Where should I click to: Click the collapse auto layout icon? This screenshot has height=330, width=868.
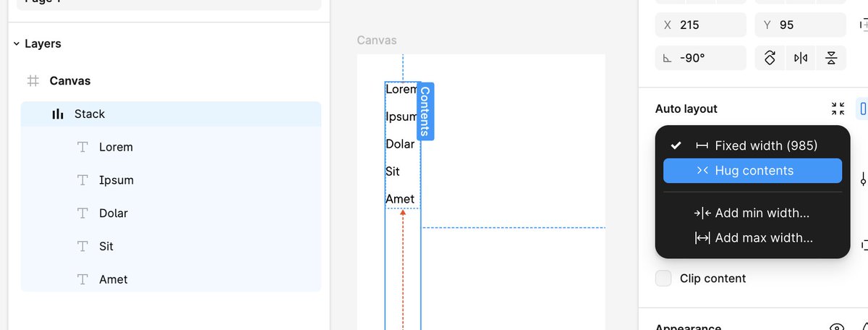pyautogui.click(x=838, y=109)
